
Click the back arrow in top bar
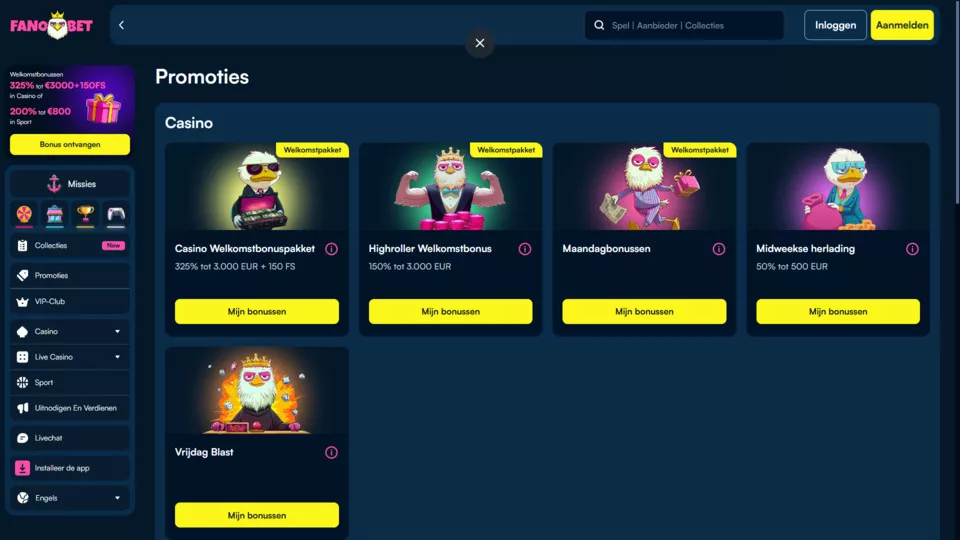[121, 25]
